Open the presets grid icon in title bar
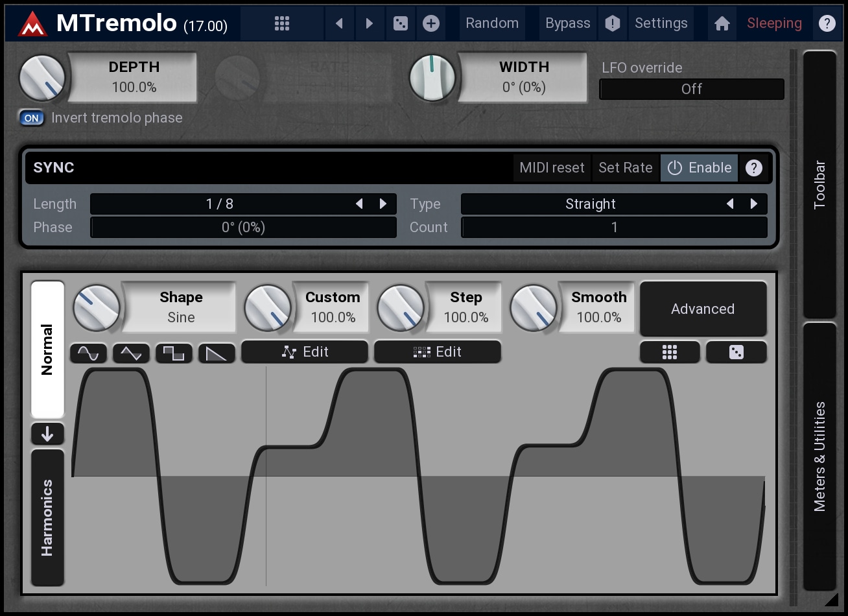 click(x=281, y=23)
